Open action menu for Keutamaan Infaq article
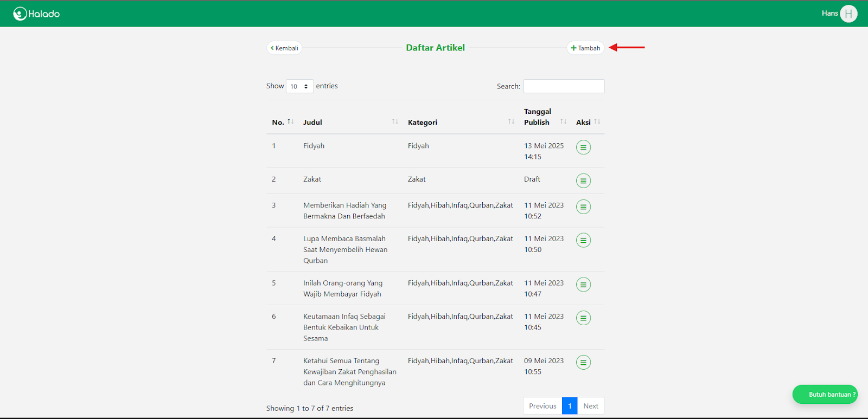Screen dimensions: 868x419 583,318
